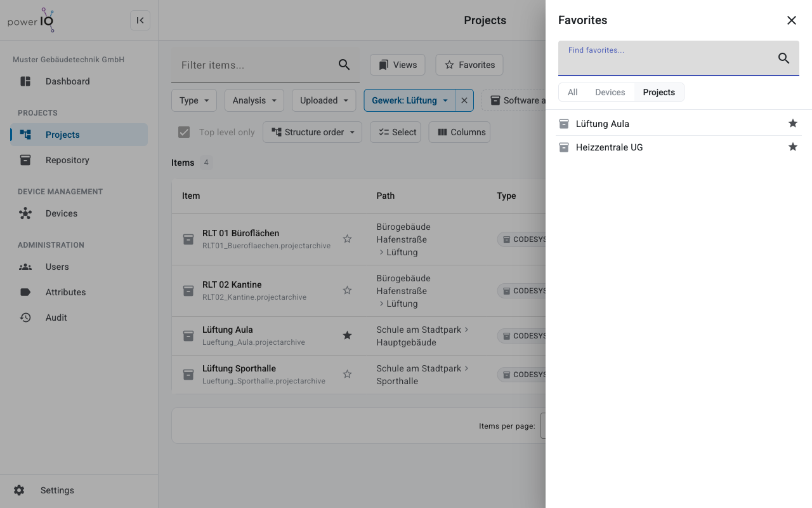Open the Type filter dropdown
Viewport: 812px width, 508px height.
tap(194, 100)
